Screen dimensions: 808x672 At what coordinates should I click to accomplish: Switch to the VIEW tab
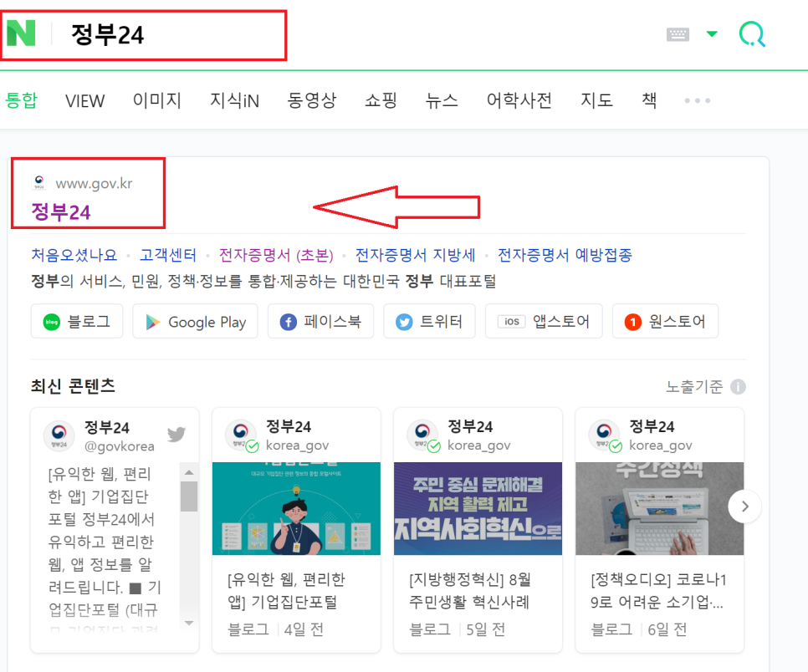coord(84,100)
